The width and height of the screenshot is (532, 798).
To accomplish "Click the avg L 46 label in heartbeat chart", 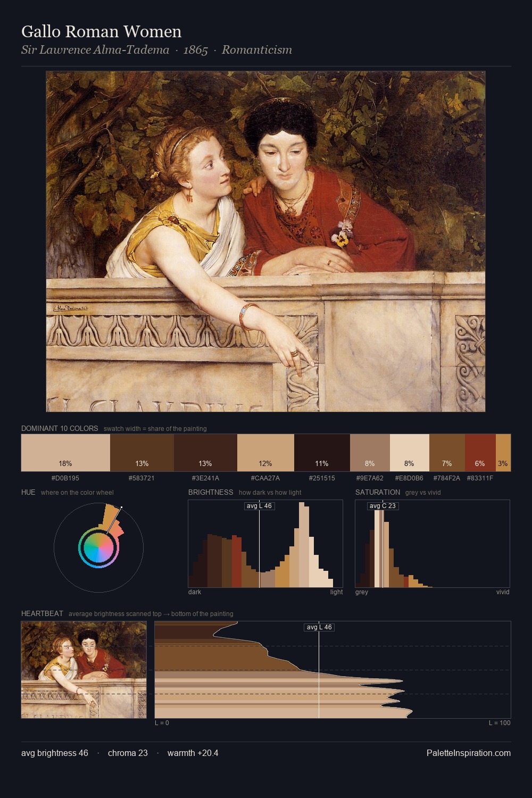I will [x=319, y=627].
